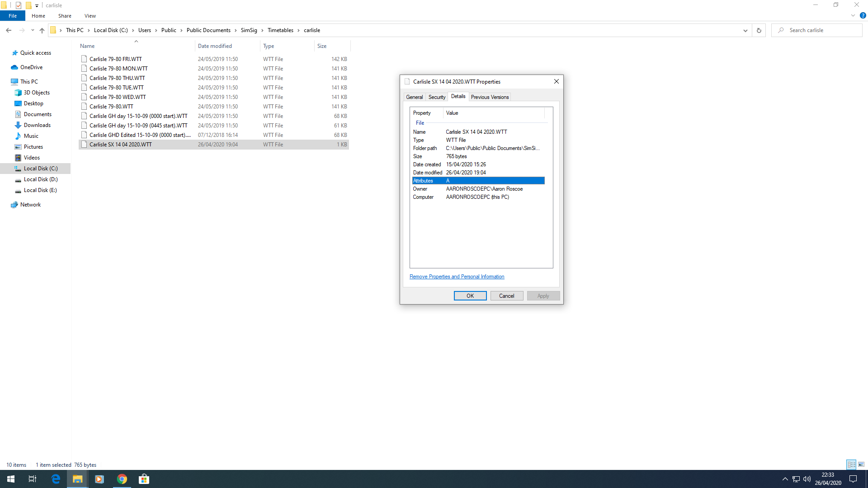Click Cancel in Properties dialog
868x488 pixels.
507,296
